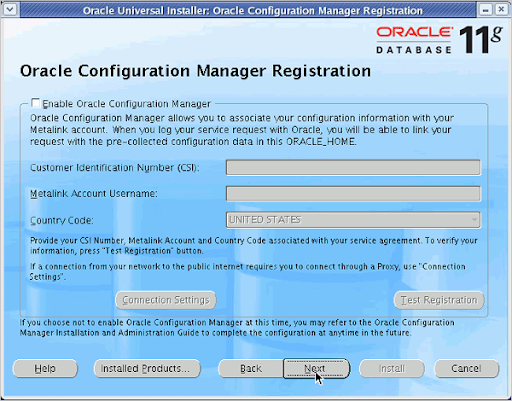The width and height of the screenshot is (512, 401).
Task: Cancel the installation
Action: tap(467, 368)
